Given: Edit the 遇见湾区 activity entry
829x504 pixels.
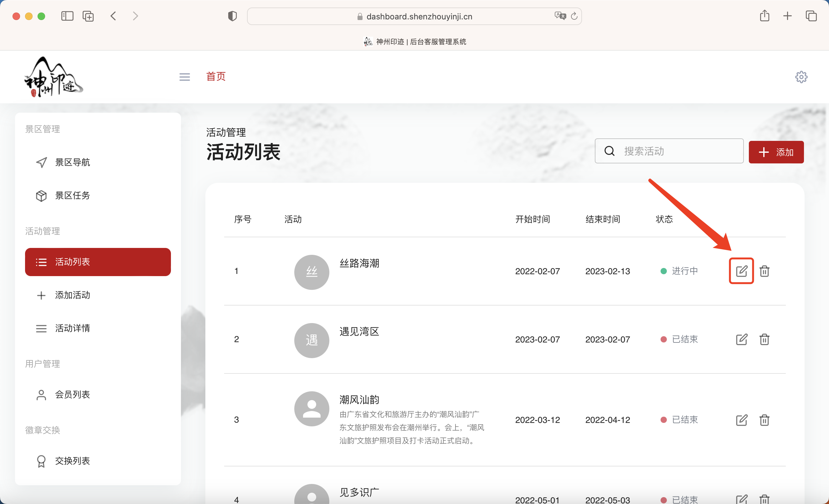Looking at the screenshot, I should 741,339.
